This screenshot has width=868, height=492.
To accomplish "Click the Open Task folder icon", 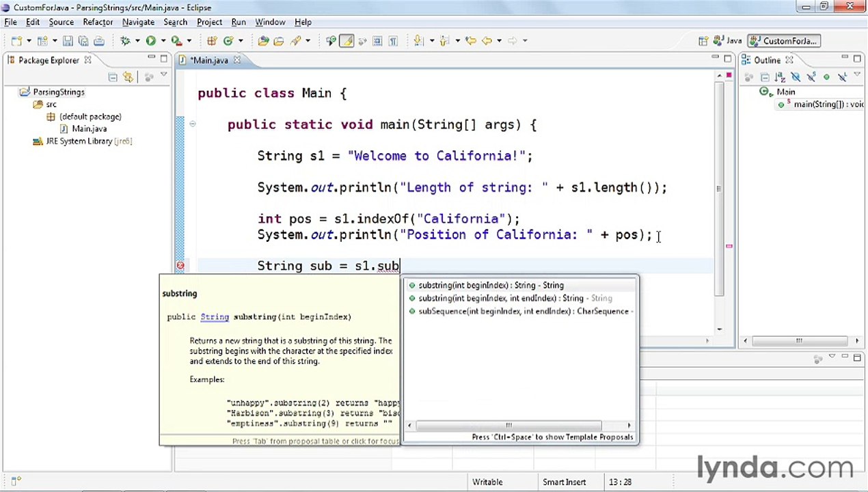I will coord(278,41).
